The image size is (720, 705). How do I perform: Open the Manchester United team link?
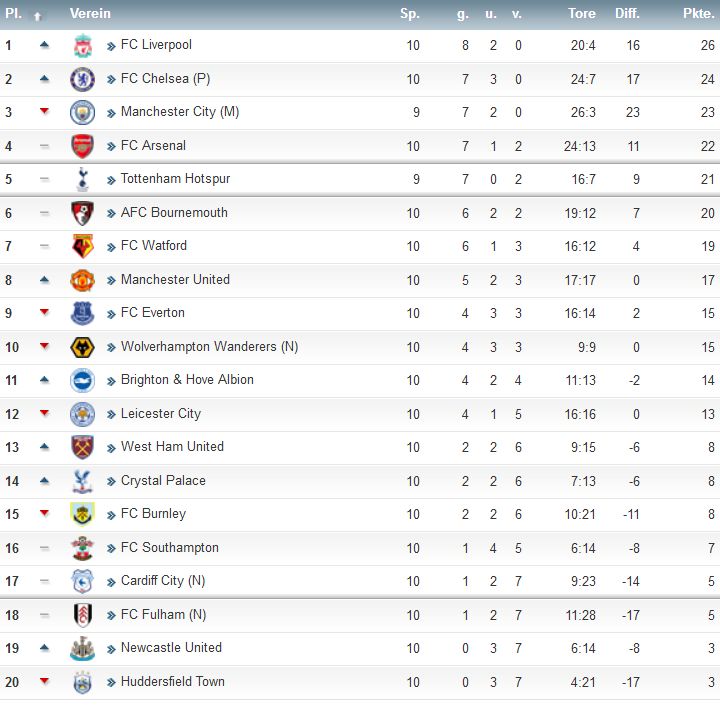[175, 280]
